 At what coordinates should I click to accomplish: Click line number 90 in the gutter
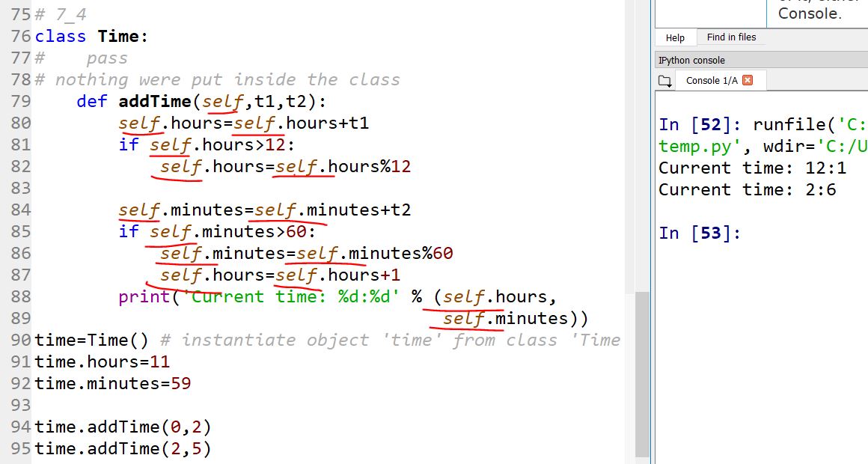click(x=21, y=341)
